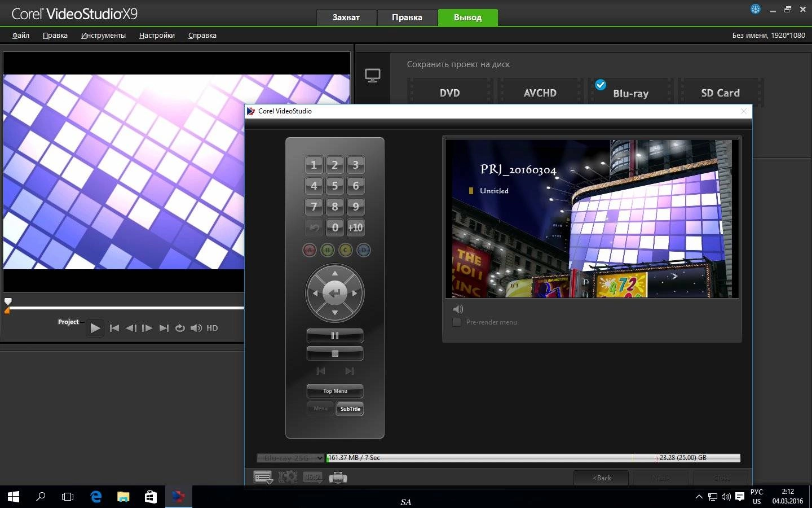This screenshot has width=812, height=508.
Task: Stop disc preview with remote stop button
Action: point(335,354)
